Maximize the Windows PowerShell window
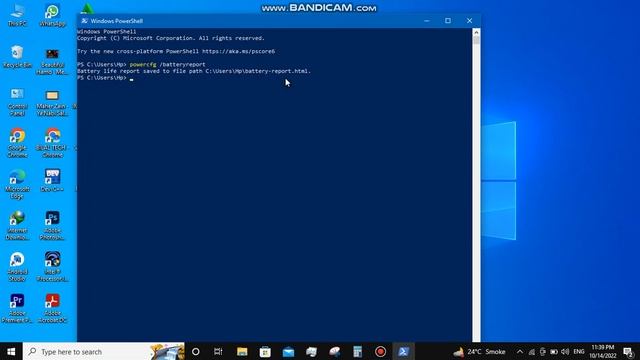The height and width of the screenshot is (360, 640). (x=448, y=21)
